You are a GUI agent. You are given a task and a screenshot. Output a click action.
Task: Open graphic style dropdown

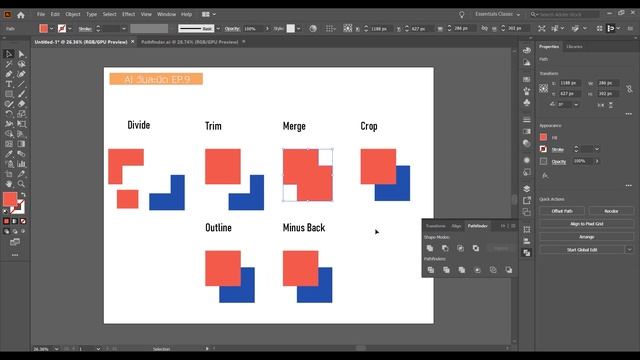[x=299, y=29]
